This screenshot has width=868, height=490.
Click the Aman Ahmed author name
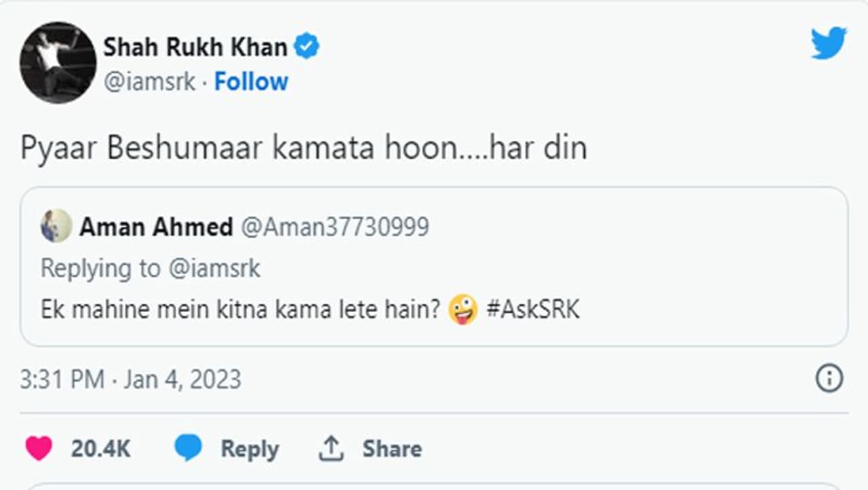[156, 227]
